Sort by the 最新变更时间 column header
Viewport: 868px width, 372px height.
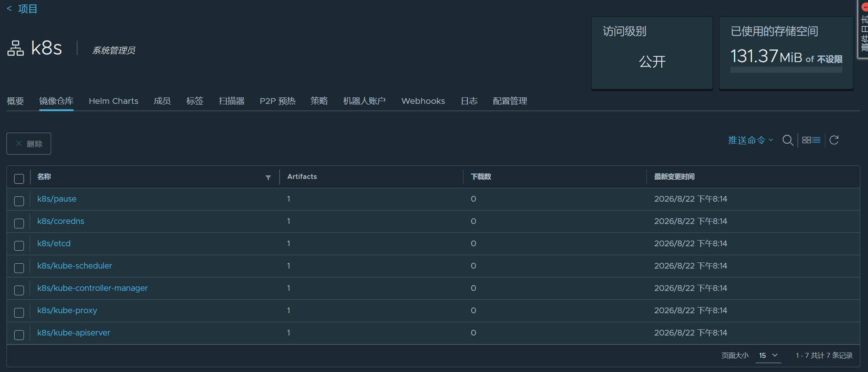(x=674, y=176)
